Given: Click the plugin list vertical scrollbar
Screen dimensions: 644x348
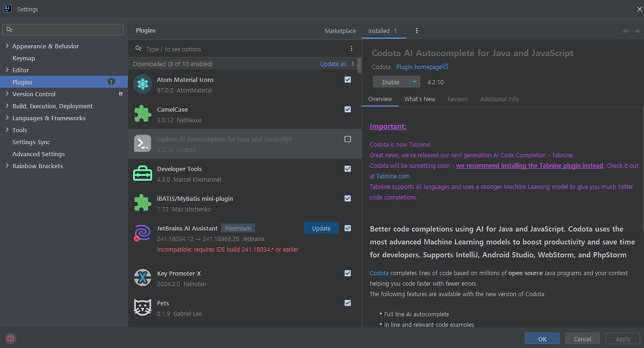Looking at the screenshot, I should (x=359, y=65).
